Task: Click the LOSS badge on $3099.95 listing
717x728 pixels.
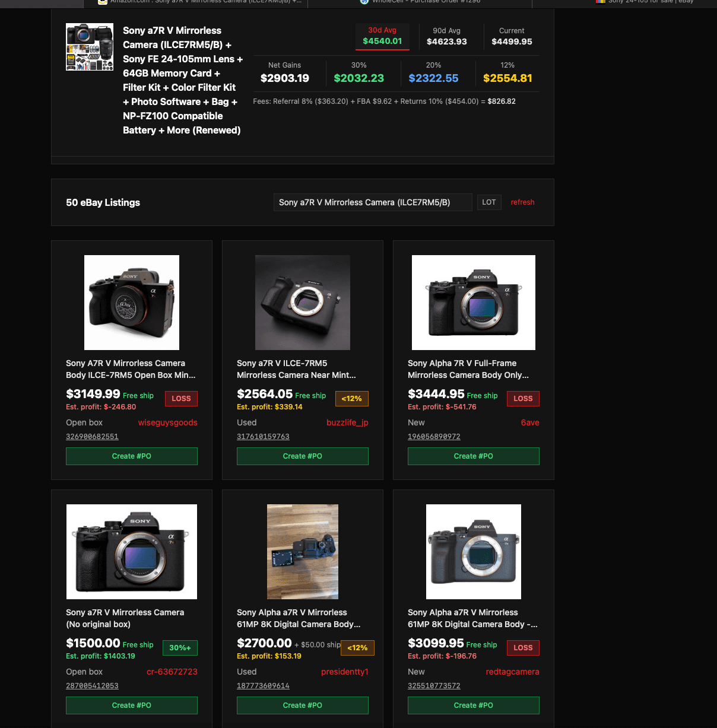Action: point(523,648)
